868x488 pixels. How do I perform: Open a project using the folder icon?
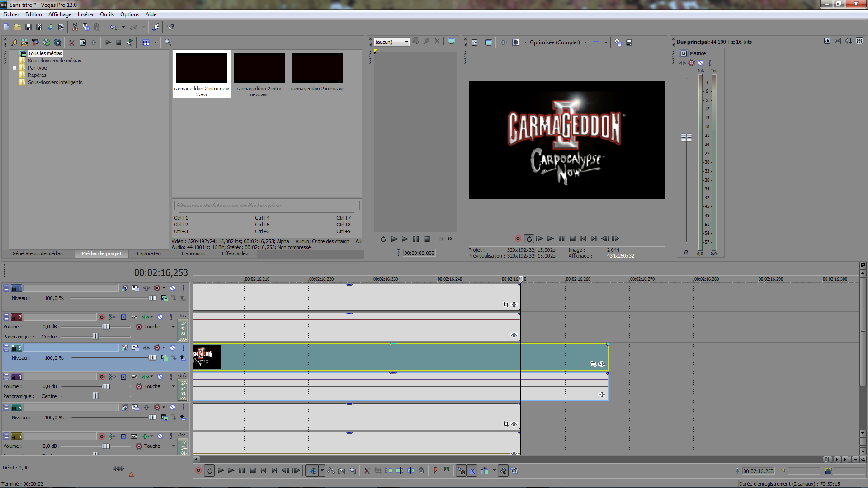18,28
